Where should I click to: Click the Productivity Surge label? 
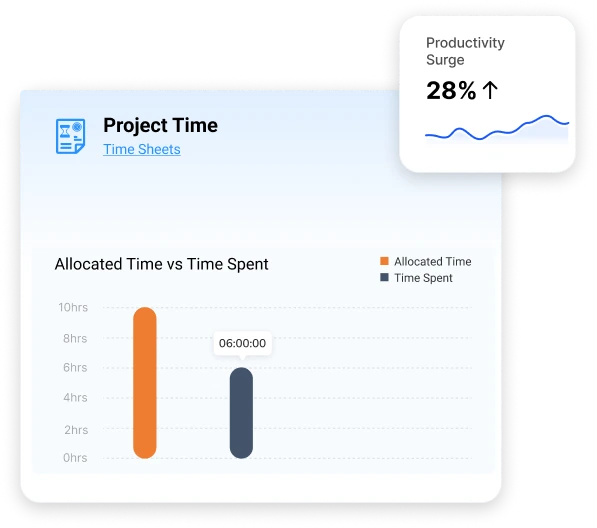[x=465, y=51]
